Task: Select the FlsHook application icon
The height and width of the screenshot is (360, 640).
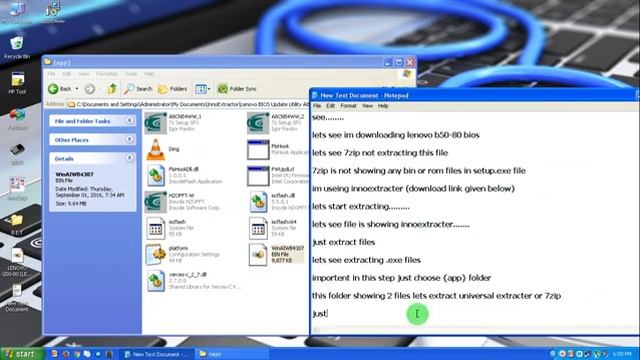Action: [258, 149]
